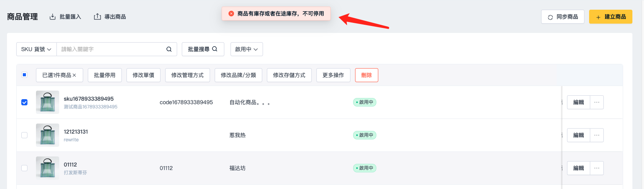Image resolution: width=644 pixels, height=189 pixels.
Task: Check the 121213131 product checkbox
Action: (x=24, y=135)
